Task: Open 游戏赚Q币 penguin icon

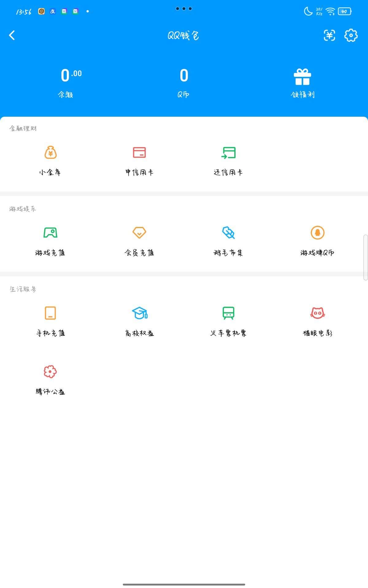Action: tap(317, 233)
